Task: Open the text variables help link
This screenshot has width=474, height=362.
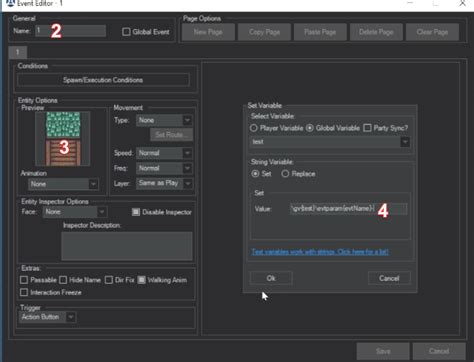Action: click(x=320, y=252)
